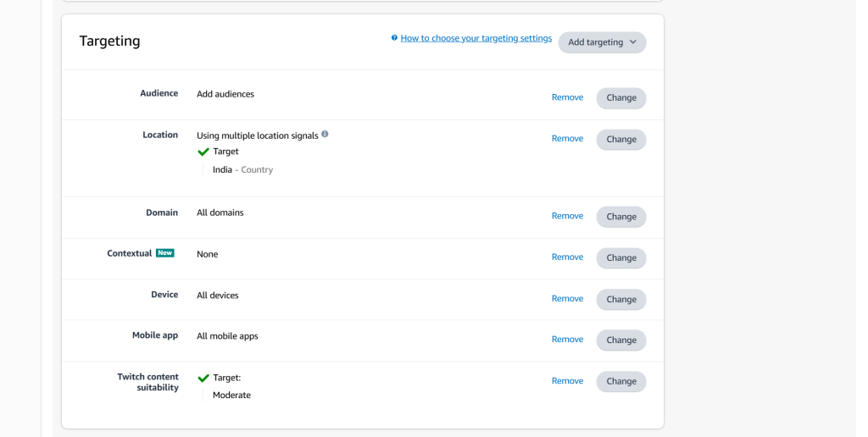Change Twitch content suitability
Viewport: 868px width, 437px height.
tap(621, 381)
